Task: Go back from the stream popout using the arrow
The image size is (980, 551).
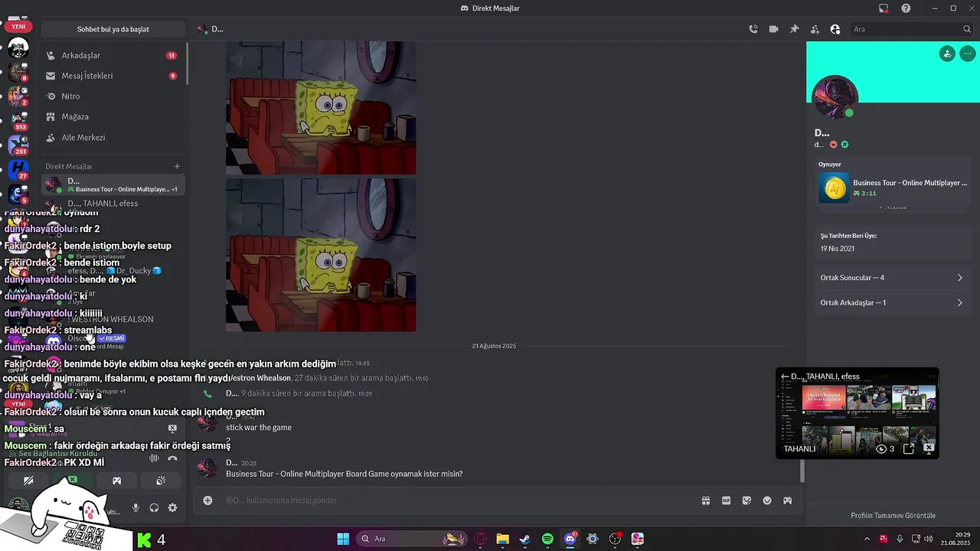Action: [x=785, y=377]
